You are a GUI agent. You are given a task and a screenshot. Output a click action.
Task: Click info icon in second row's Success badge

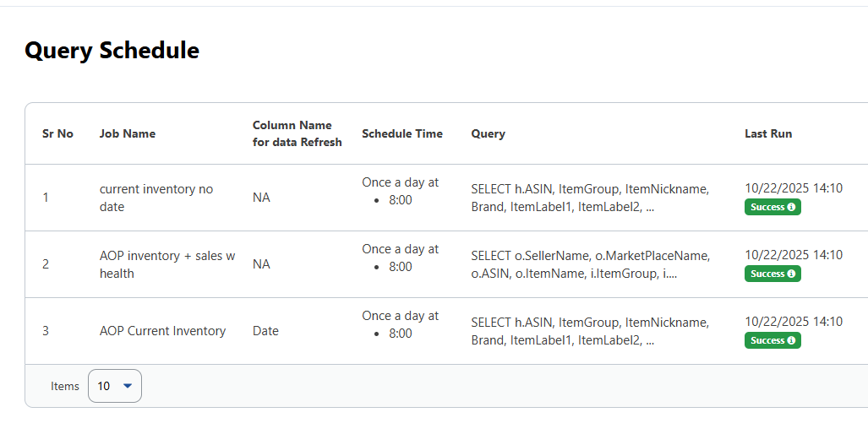click(x=791, y=274)
